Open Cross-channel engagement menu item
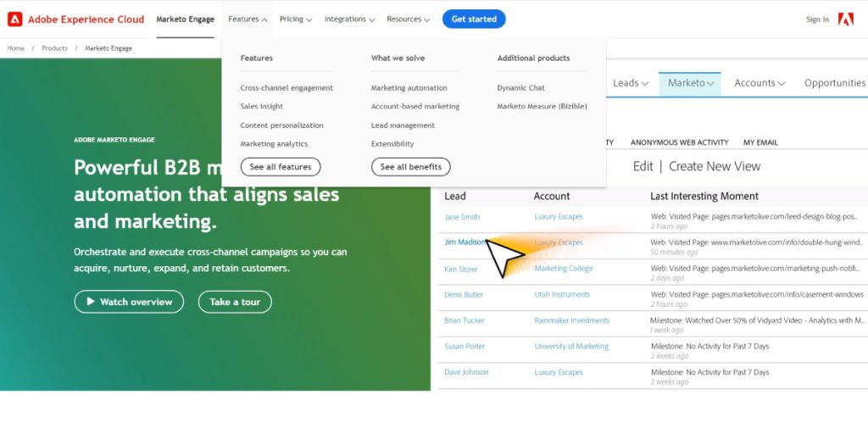The image size is (868, 434). tap(287, 88)
